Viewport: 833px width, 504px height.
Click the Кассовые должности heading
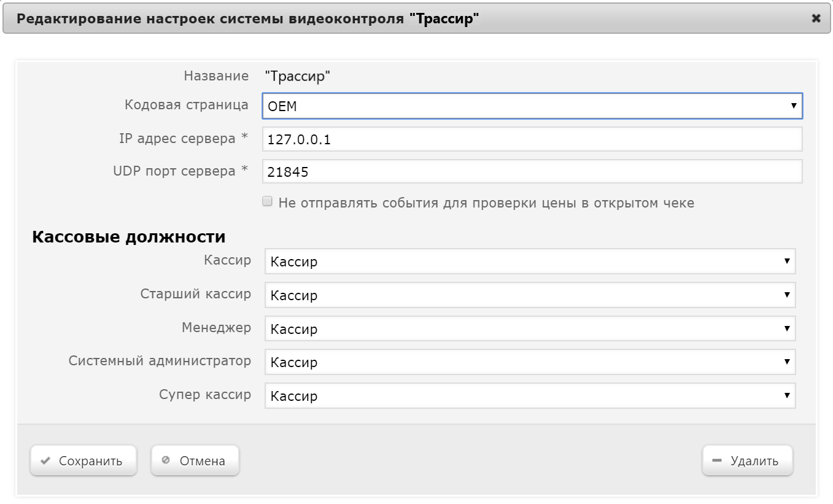pyautogui.click(x=129, y=236)
